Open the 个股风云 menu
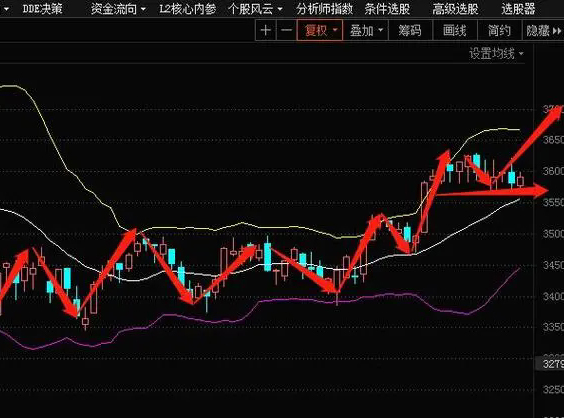 click(x=255, y=9)
